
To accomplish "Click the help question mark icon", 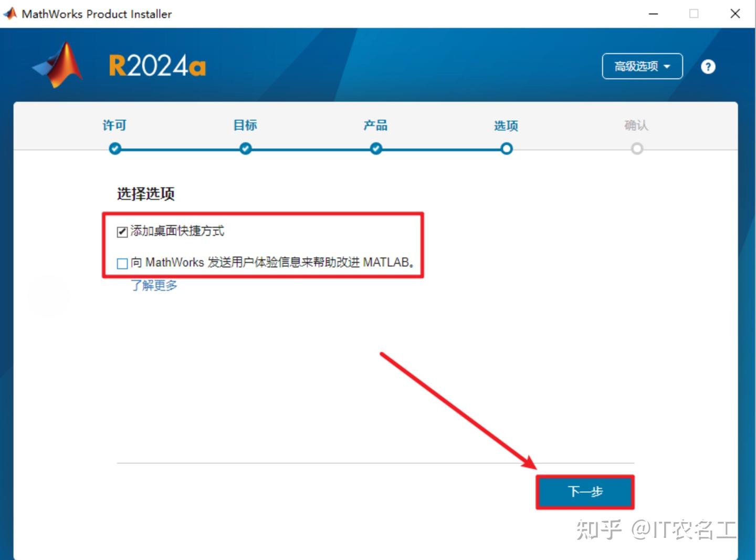I will point(708,67).
